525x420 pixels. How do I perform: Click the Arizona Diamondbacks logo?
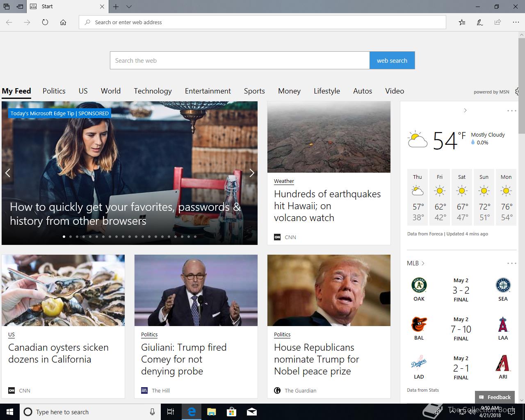pos(503,363)
